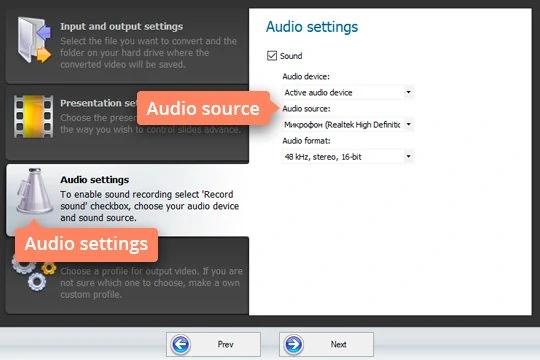
Task: Open the Audio device dropdown arrow
Action: point(408,92)
